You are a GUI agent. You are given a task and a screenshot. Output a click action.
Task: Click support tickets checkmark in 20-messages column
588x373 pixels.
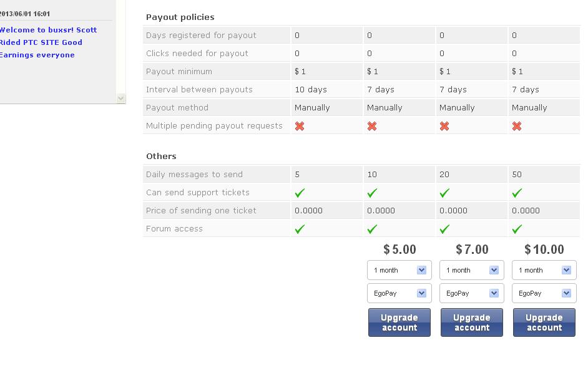444,193
